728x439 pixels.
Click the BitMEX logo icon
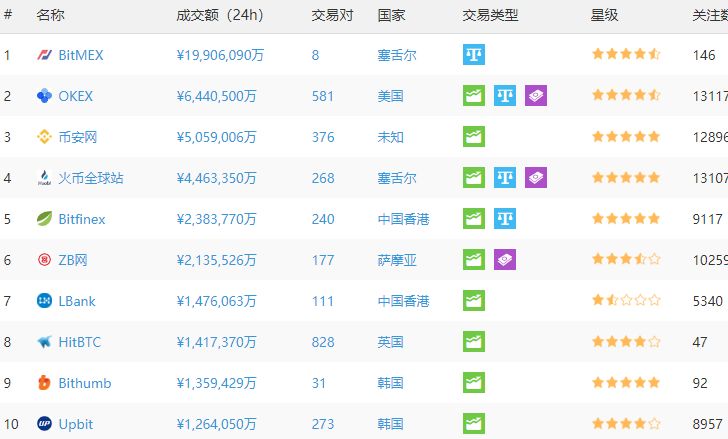[44, 55]
